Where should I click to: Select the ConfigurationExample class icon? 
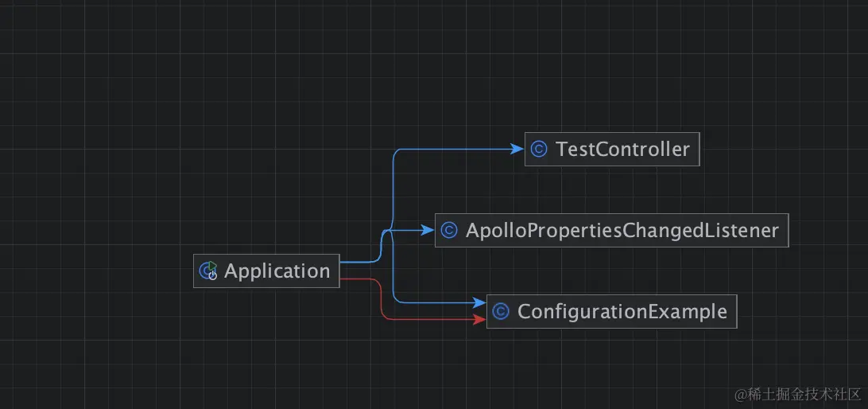500,311
